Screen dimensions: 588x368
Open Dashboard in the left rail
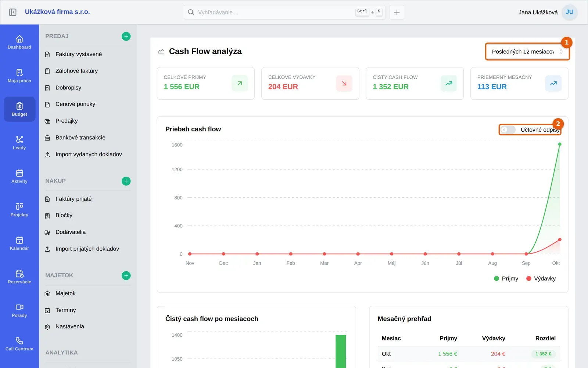click(19, 42)
